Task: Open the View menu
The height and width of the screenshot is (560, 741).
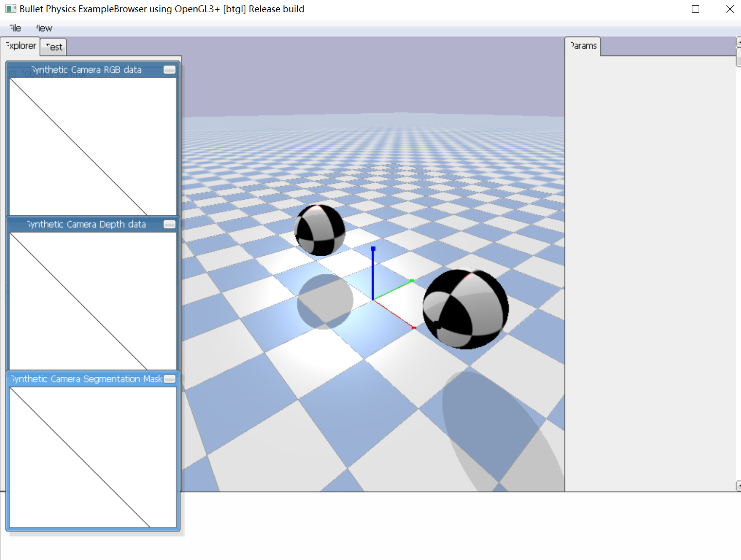Action: tap(43, 28)
